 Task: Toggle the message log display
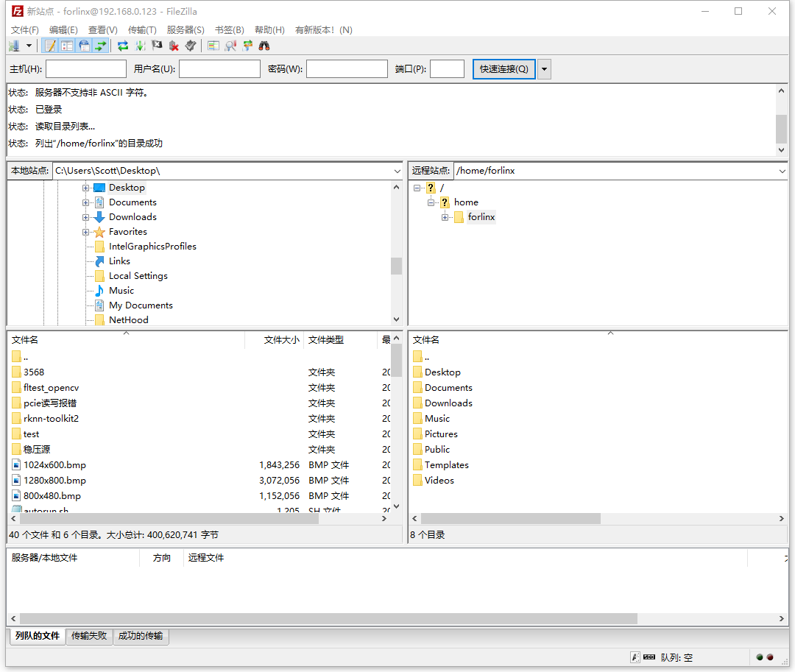tap(50, 46)
